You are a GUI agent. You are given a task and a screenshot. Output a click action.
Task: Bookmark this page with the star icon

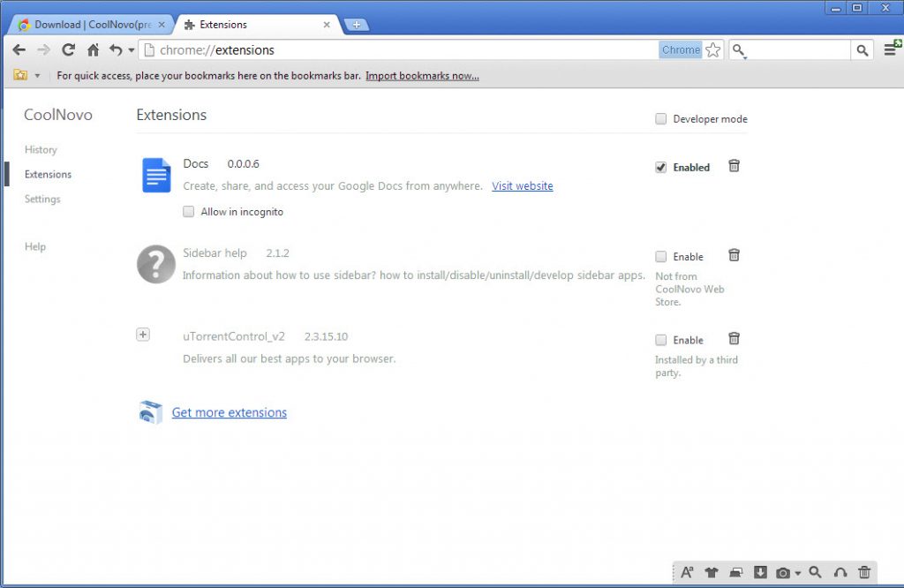713,50
